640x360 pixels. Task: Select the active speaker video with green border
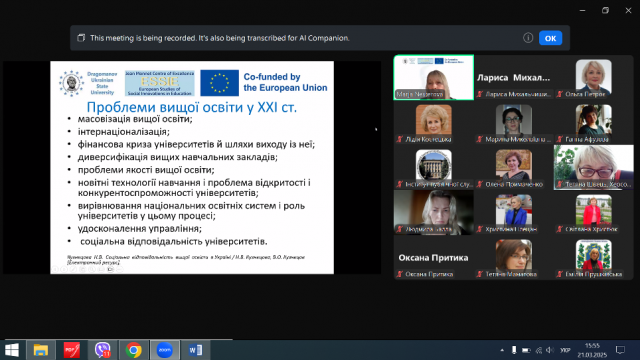click(433, 77)
